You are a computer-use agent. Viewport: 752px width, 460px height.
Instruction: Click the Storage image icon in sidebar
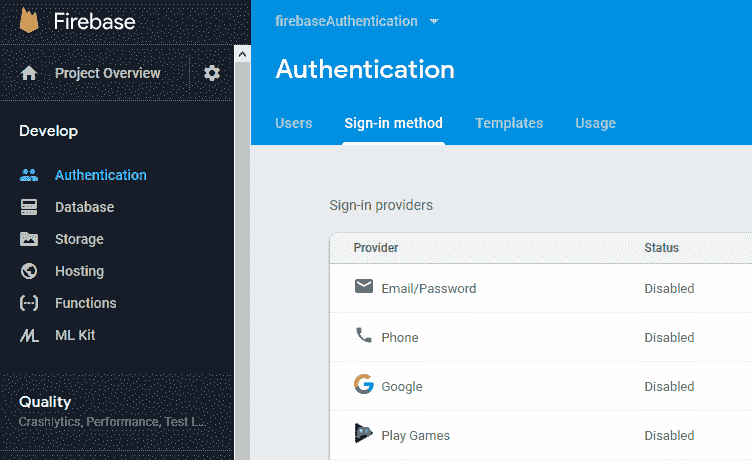click(29, 239)
